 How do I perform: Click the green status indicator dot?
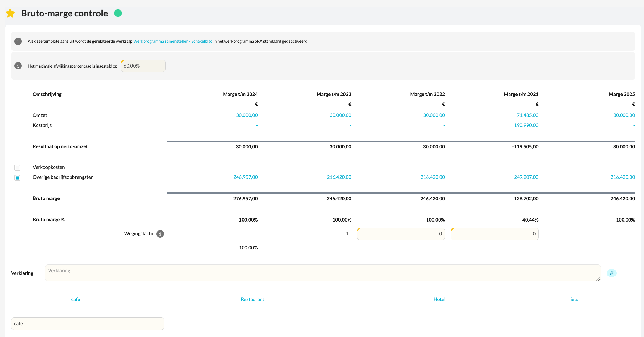(x=118, y=13)
